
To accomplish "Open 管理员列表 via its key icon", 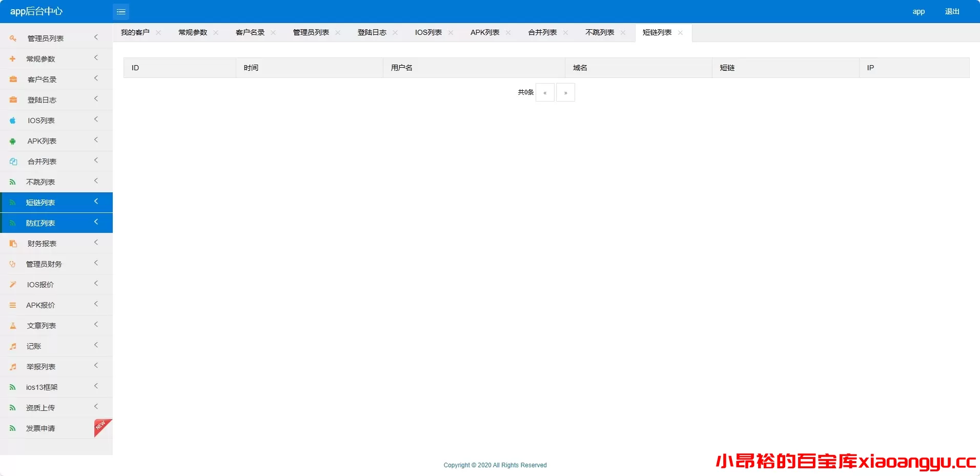I will click(x=12, y=38).
